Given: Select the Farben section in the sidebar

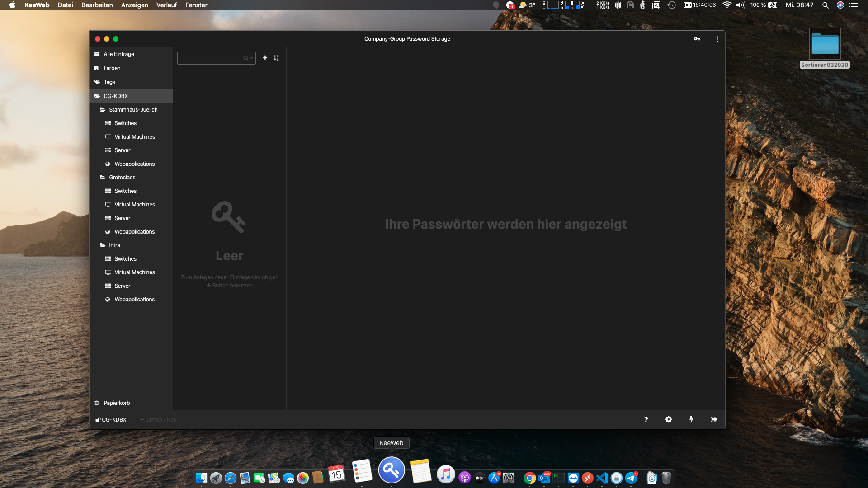Looking at the screenshot, I should (112, 68).
